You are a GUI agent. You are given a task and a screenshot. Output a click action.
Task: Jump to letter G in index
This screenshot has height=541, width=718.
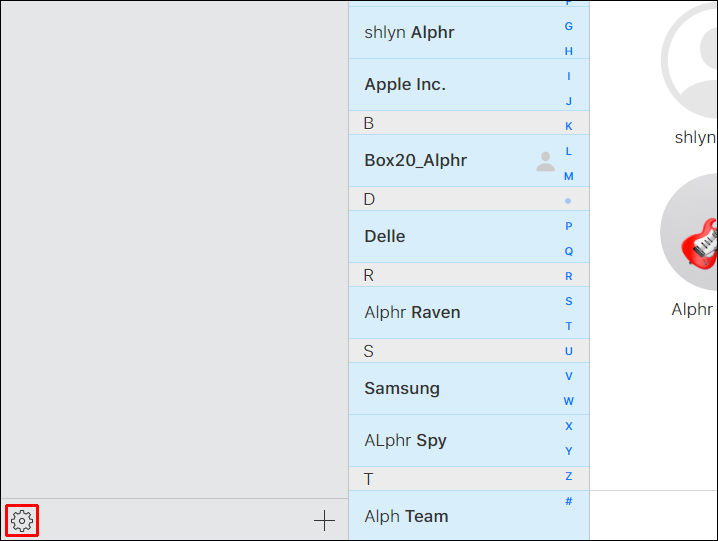(x=569, y=26)
